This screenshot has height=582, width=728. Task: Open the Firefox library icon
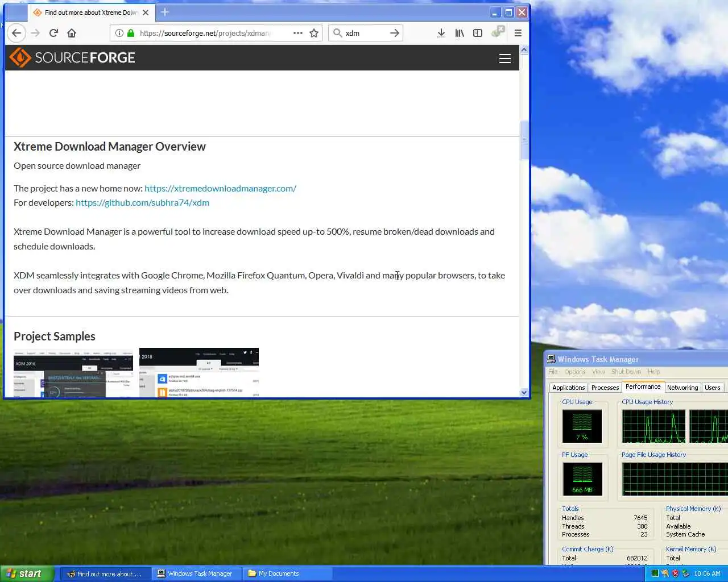(x=460, y=33)
